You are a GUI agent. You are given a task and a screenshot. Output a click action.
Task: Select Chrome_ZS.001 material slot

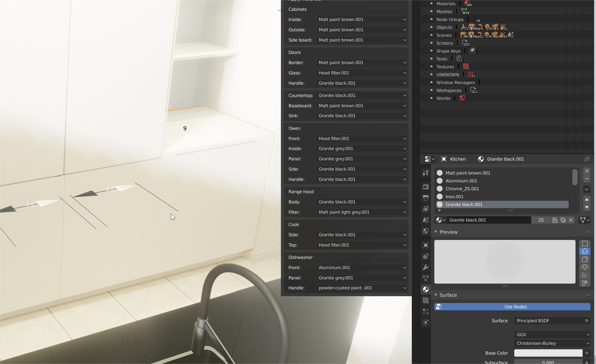click(502, 189)
